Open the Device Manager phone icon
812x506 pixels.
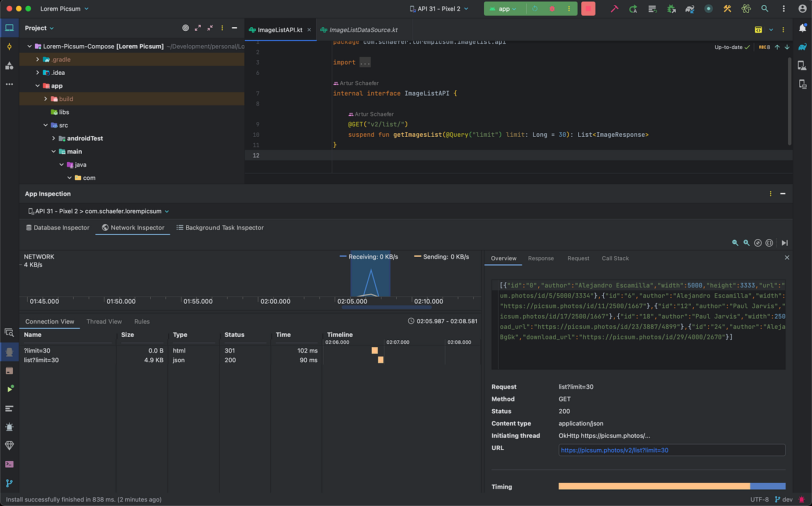click(803, 65)
